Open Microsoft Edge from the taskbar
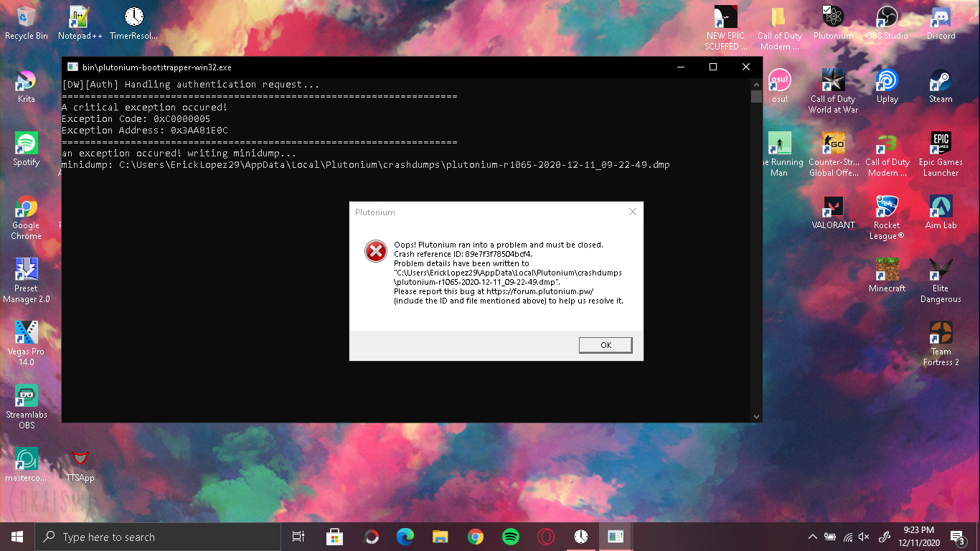 pyautogui.click(x=405, y=537)
